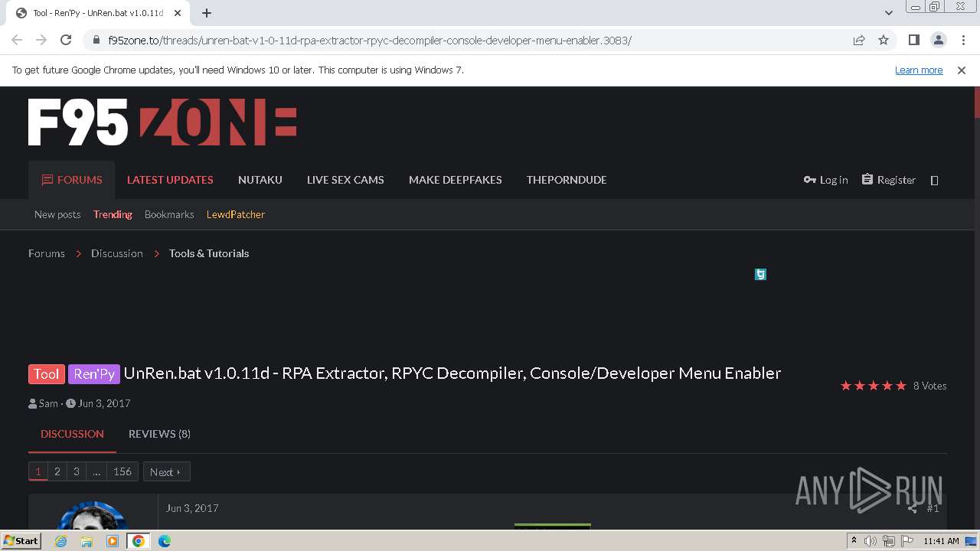
Task: Click the purple Ren'Py prefix tag
Action: click(x=94, y=373)
